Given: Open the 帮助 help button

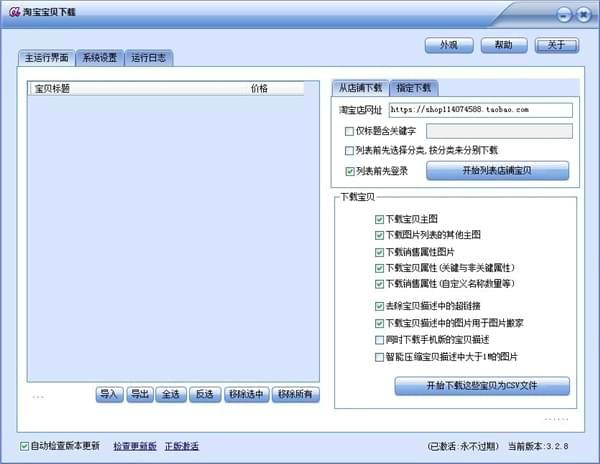Looking at the screenshot, I should point(504,45).
